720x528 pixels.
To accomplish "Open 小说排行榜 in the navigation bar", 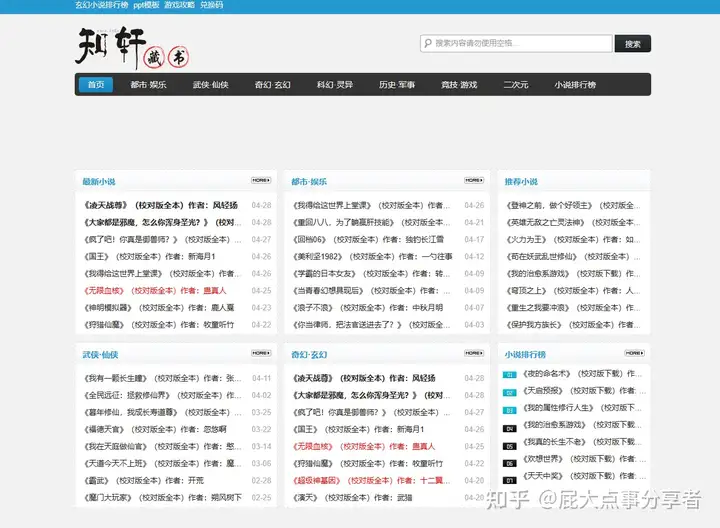I will pyautogui.click(x=575, y=84).
